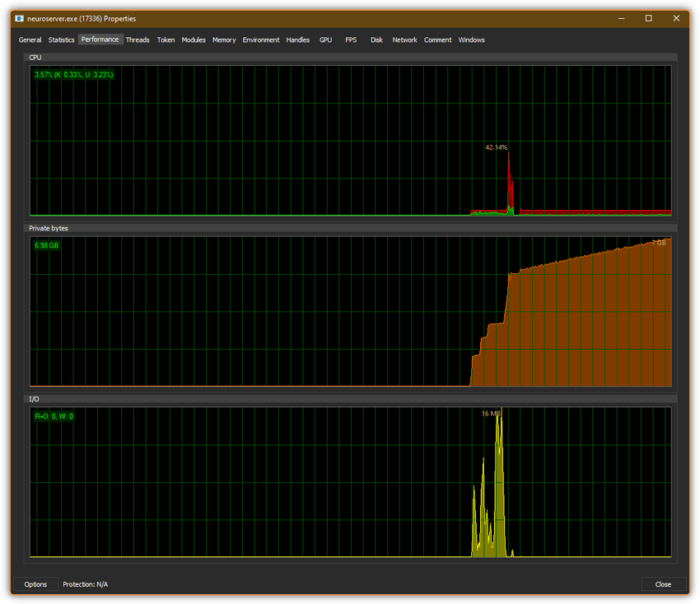Switch to the Network tab

pyautogui.click(x=404, y=39)
